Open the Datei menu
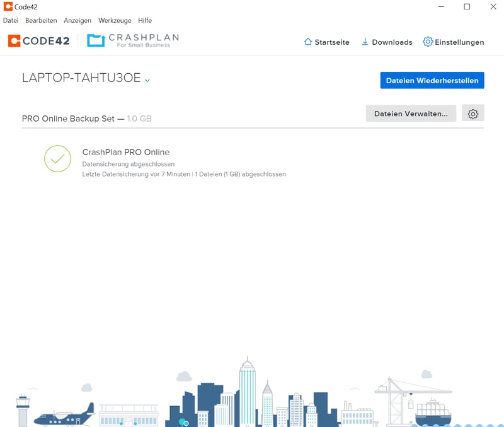504x427 pixels. (x=11, y=20)
